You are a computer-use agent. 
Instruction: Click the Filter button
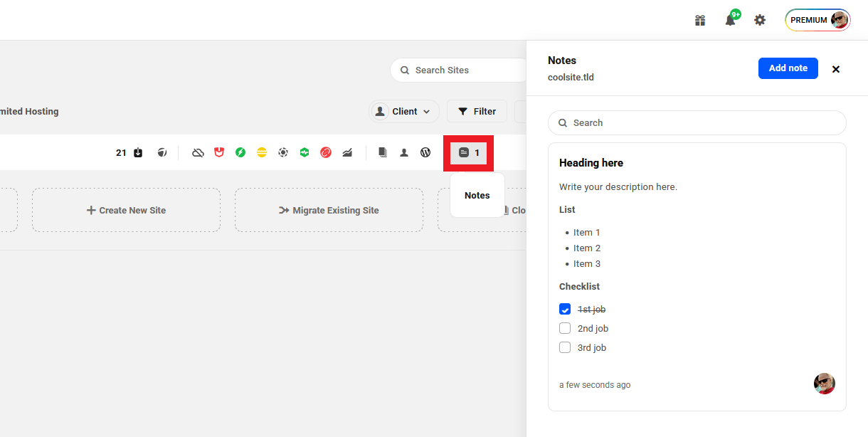coord(477,111)
